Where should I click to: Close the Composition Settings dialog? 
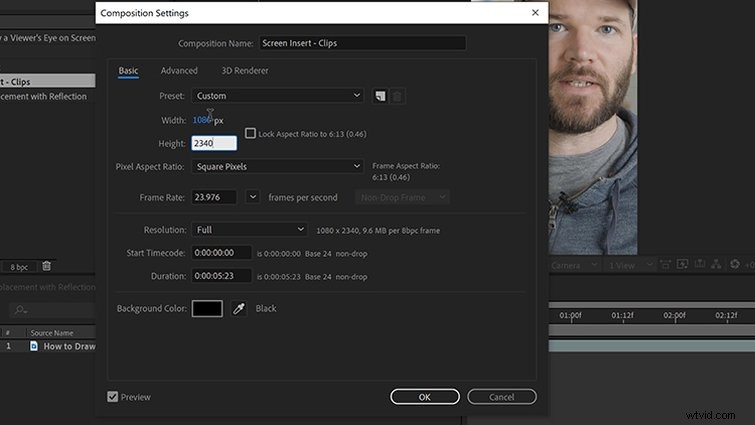point(535,13)
